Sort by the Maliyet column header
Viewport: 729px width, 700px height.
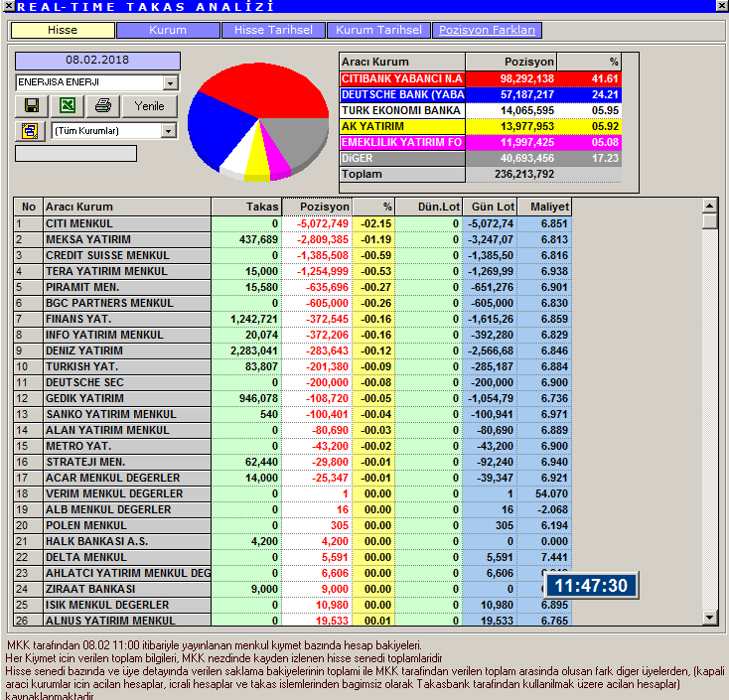point(544,207)
